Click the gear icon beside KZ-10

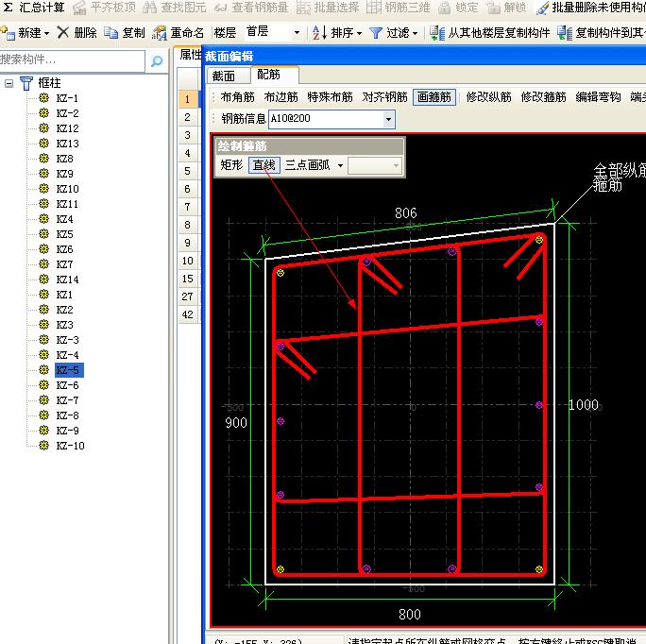click(43, 445)
